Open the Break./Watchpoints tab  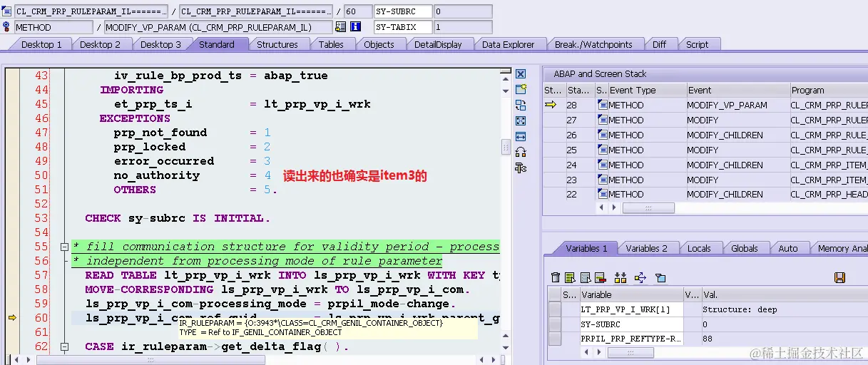pos(593,44)
